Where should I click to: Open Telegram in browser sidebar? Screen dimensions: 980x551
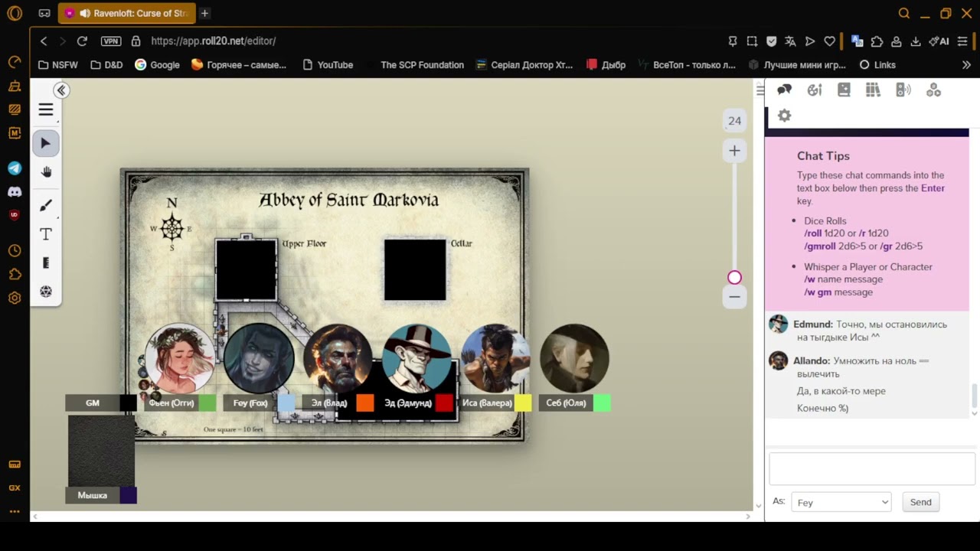click(15, 168)
